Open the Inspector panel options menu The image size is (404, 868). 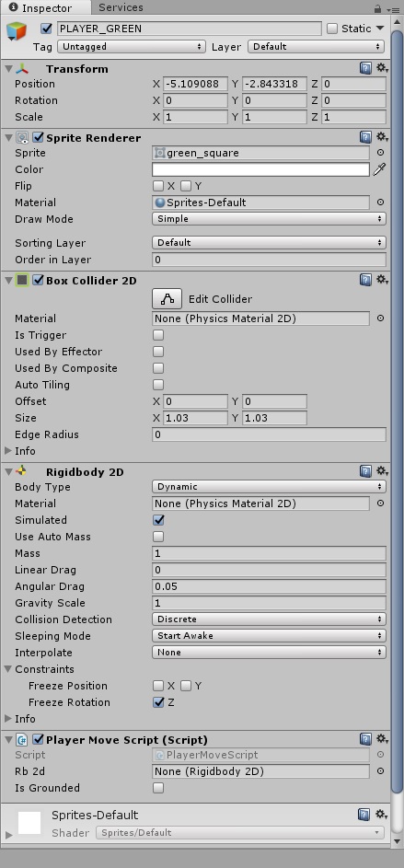point(394,9)
